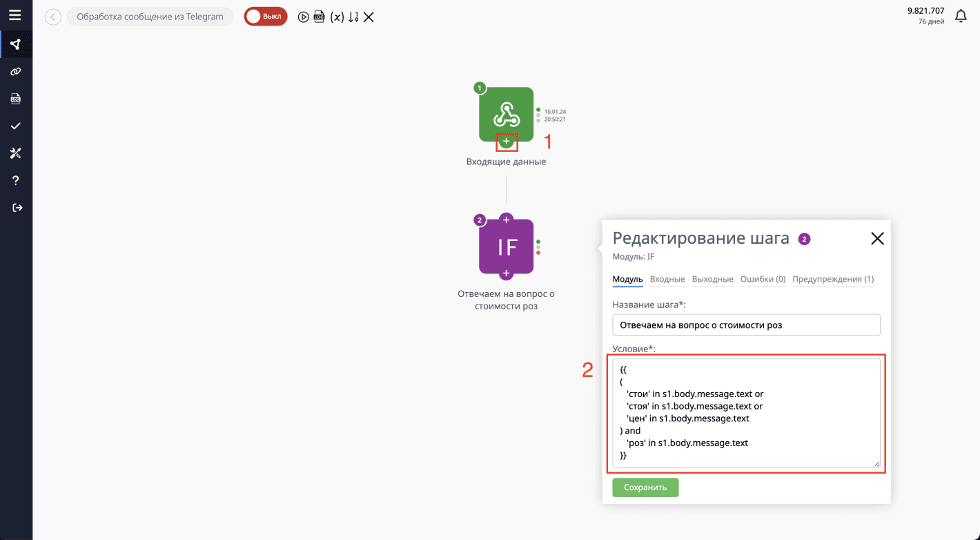The image size is (980, 540).
Task: Open the tools icon in the sidebar
Action: [x=15, y=153]
